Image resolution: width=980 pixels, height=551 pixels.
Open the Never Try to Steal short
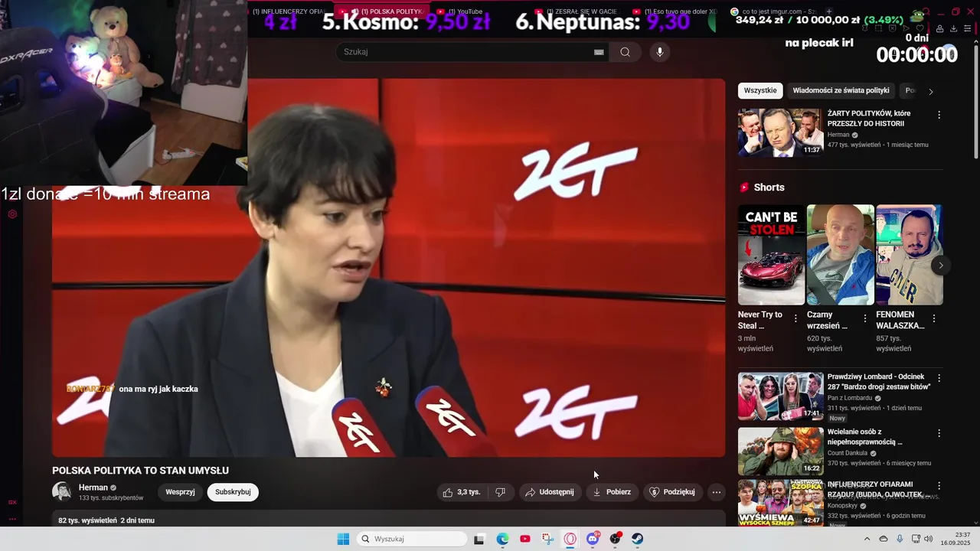(771, 255)
